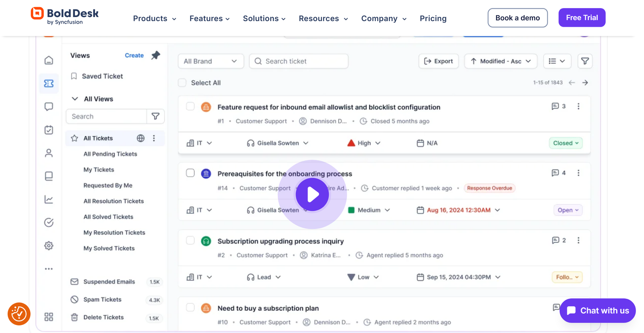Open comments count on Prereaquisites ticket
Screen dimensions: 644x333
(558, 173)
